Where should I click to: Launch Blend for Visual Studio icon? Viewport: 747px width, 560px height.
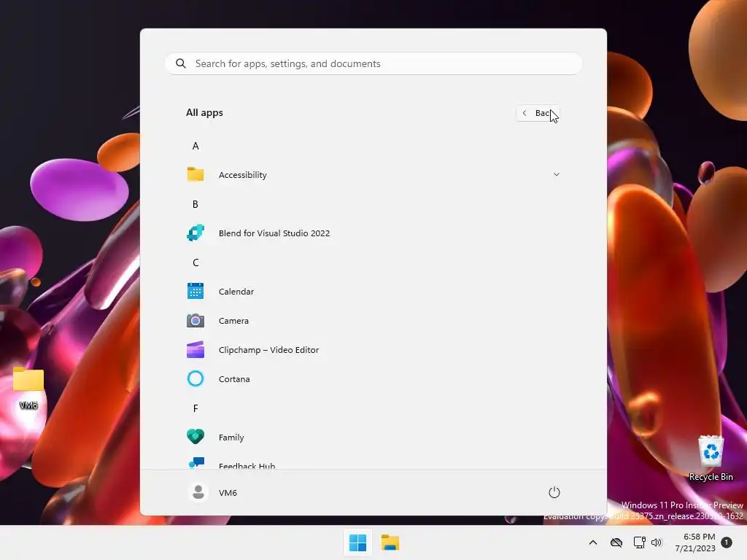(196, 233)
